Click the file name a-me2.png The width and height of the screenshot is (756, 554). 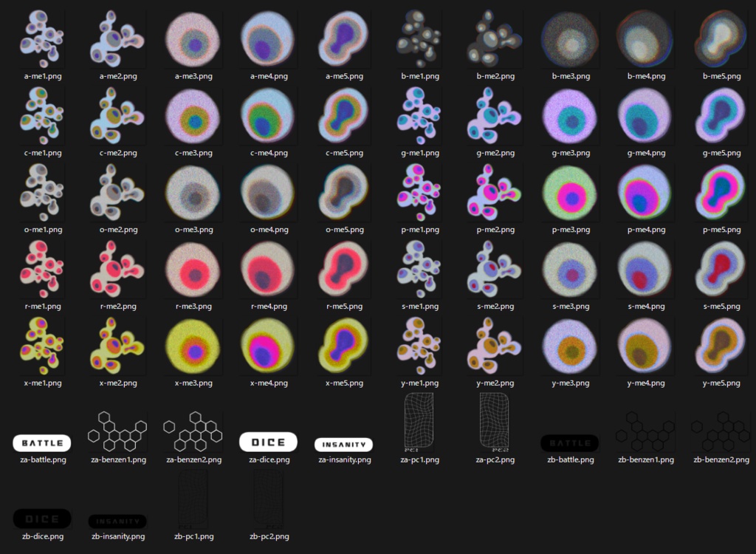[118, 76]
